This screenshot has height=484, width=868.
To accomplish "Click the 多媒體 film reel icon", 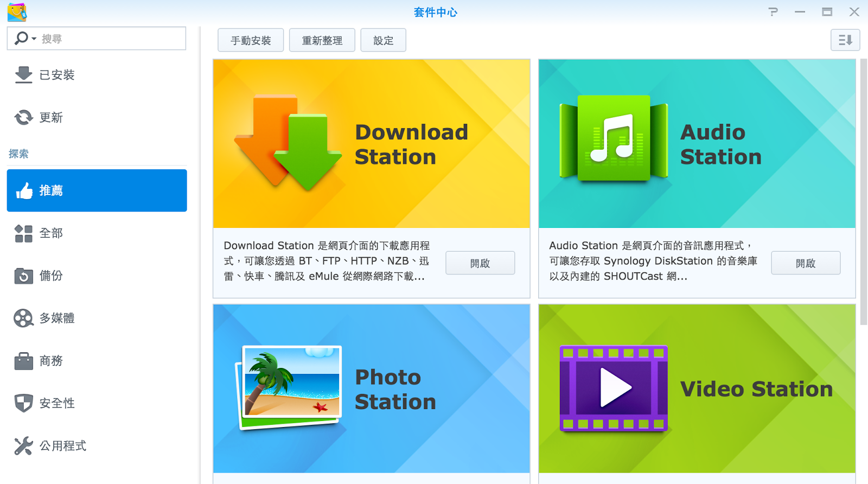I will point(23,318).
